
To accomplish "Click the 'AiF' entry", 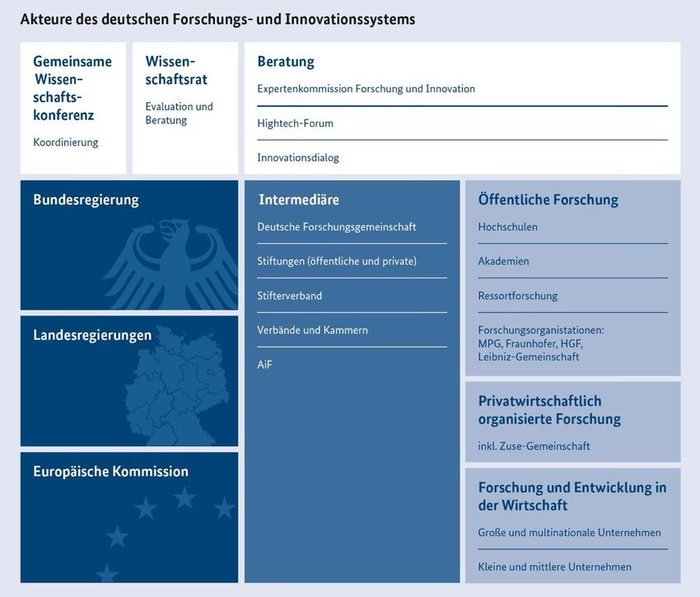I will click(x=264, y=364).
